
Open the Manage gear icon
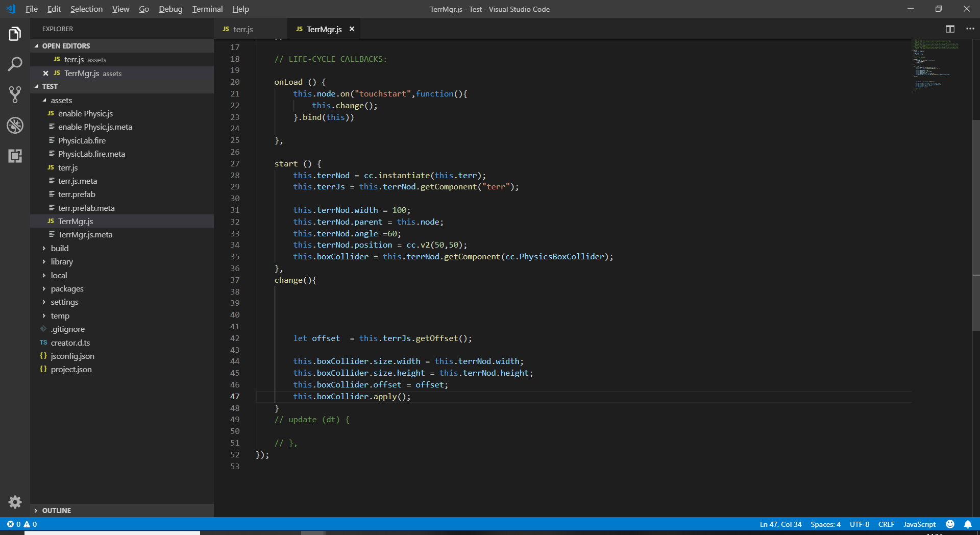click(15, 502)
